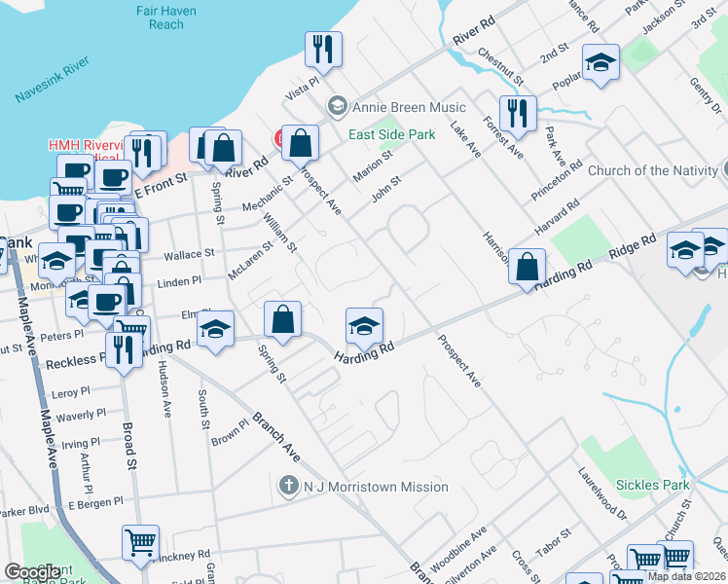Image resolution: width=728 pixels, height=584 pixels.
Task: Select the E Bergen Pl street label
Action: [96, 503]
